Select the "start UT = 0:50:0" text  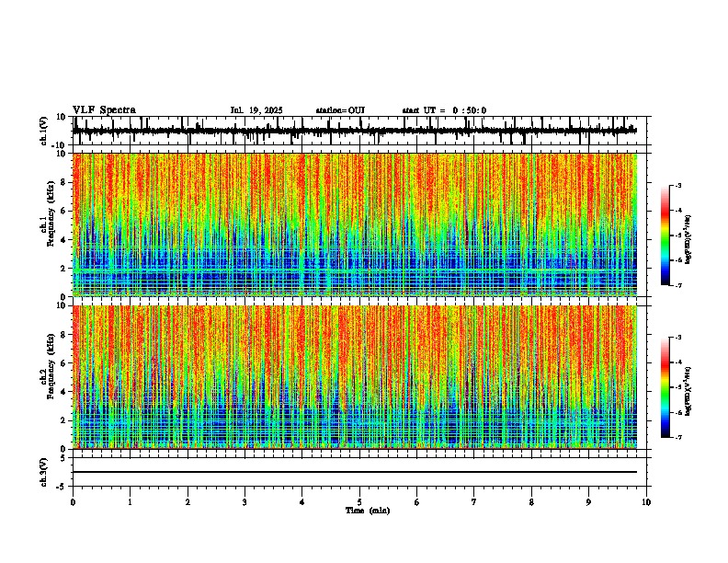point(444,110)
